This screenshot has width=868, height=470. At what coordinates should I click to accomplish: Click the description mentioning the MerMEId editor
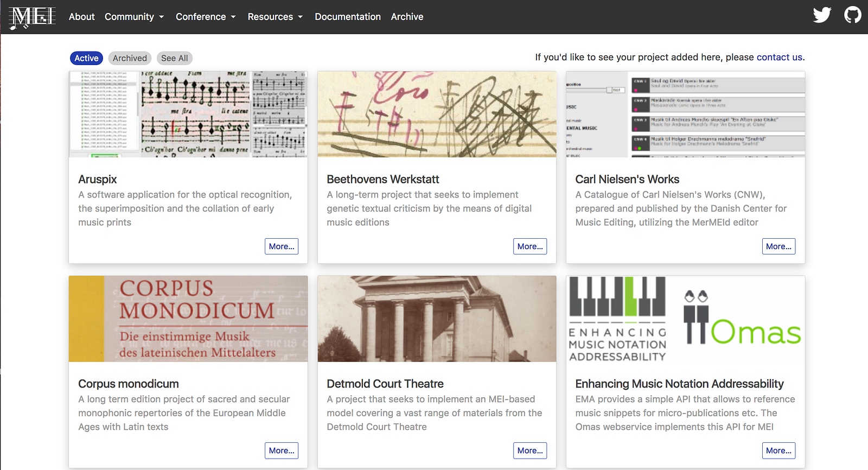point(681,208)
